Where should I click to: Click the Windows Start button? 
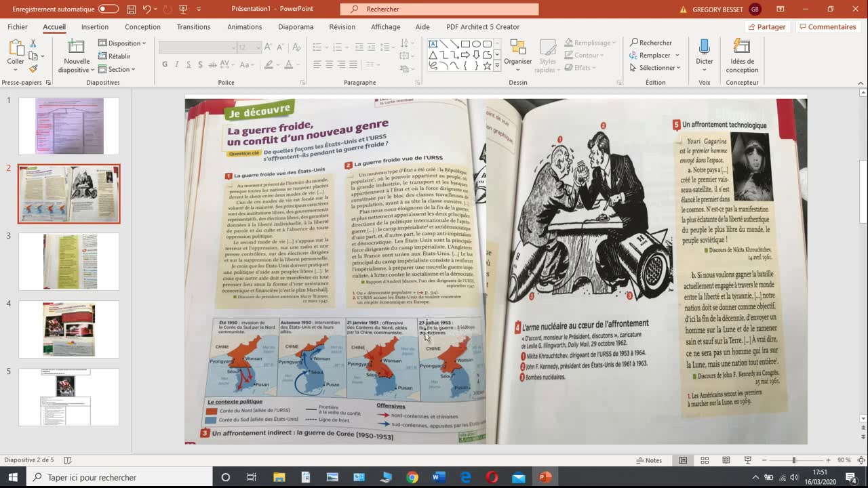pos(14,477)
